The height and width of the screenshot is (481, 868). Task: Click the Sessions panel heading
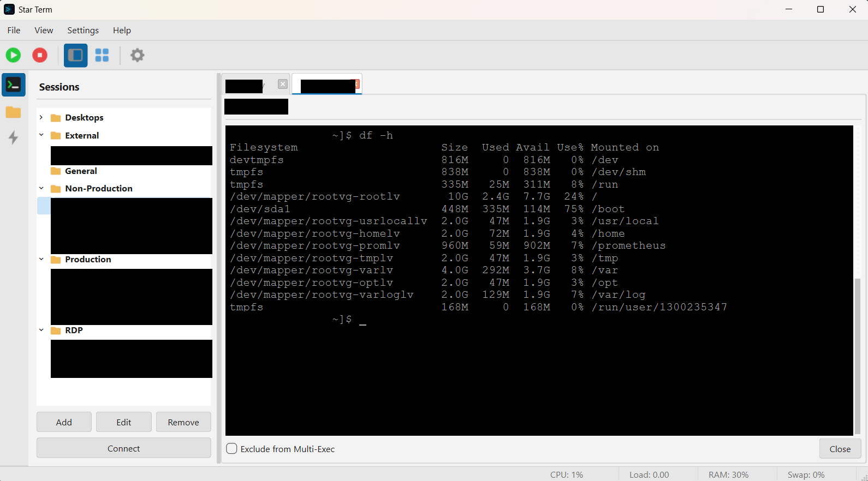pos(59,87)
